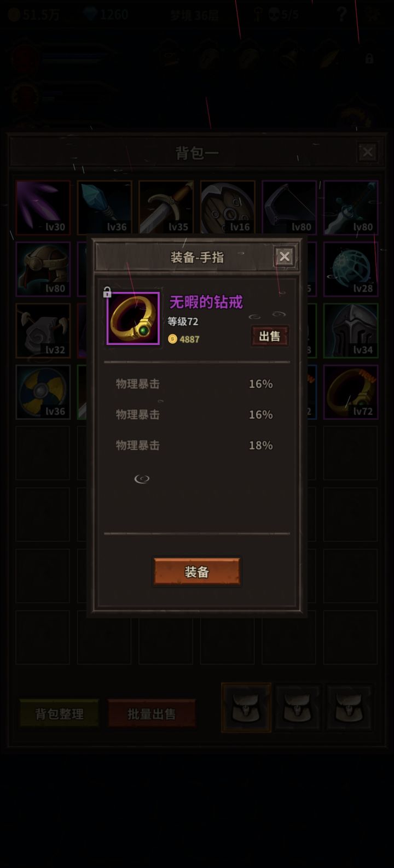Select the lv28 net orb item

click(351, 269)
